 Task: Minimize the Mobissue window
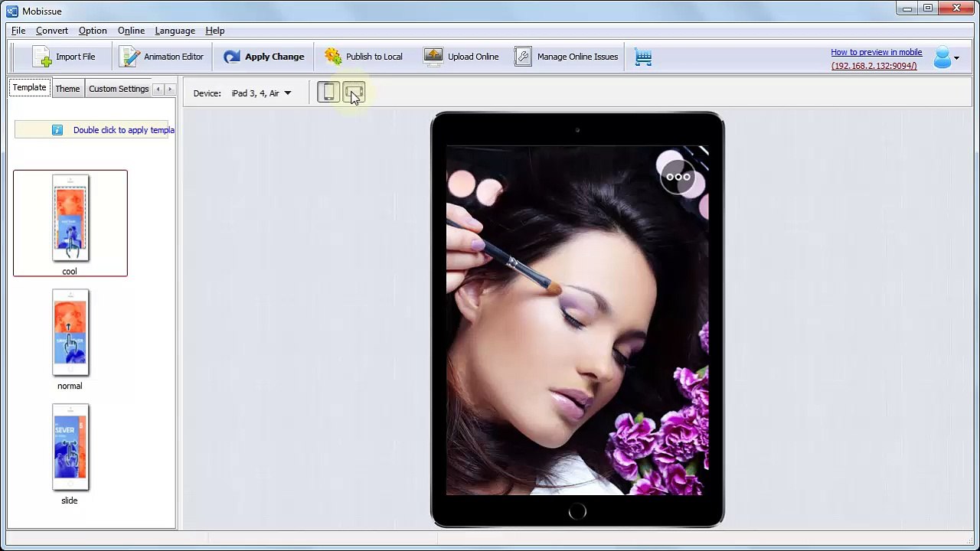click(x=907, y=8)
